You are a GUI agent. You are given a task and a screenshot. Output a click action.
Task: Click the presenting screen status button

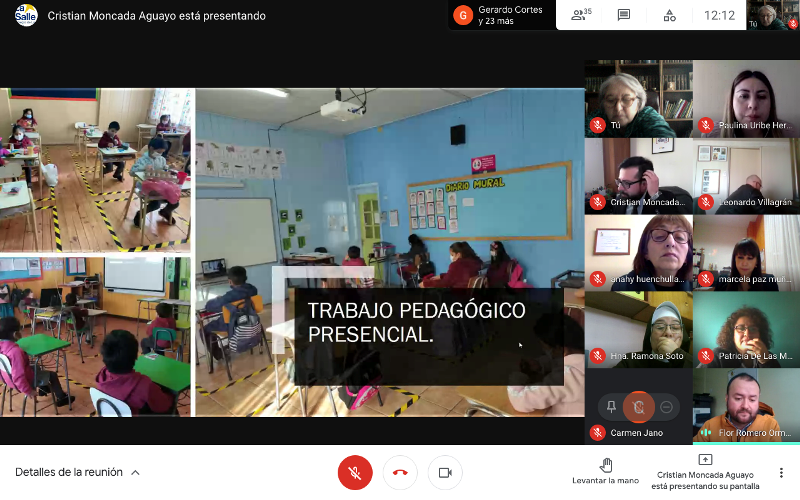click(705, 472)
